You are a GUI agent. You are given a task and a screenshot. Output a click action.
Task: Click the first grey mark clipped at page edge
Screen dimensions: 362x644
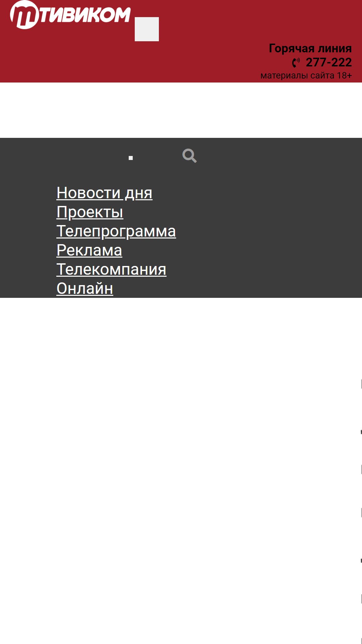pyautogui.click(x=361, y=384)
